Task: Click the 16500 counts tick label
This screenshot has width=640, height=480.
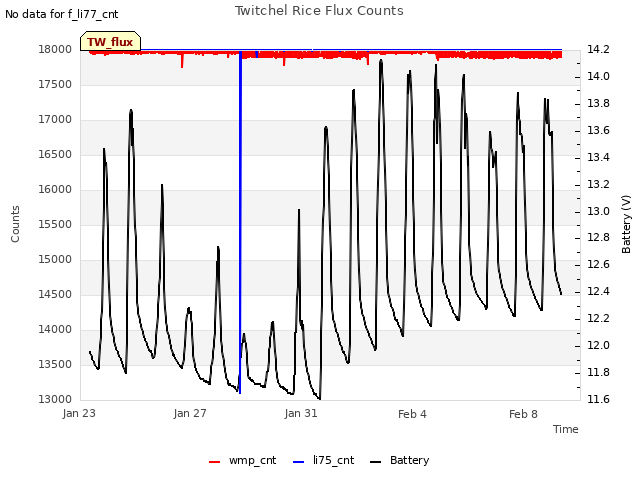Action: (x=55, y=155)
